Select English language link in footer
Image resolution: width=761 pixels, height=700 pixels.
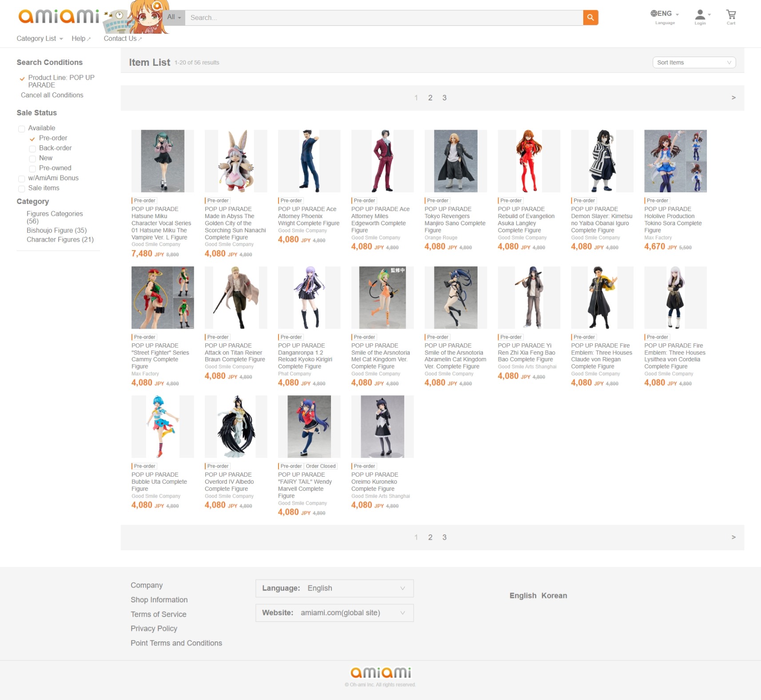(x=523, y=596)
